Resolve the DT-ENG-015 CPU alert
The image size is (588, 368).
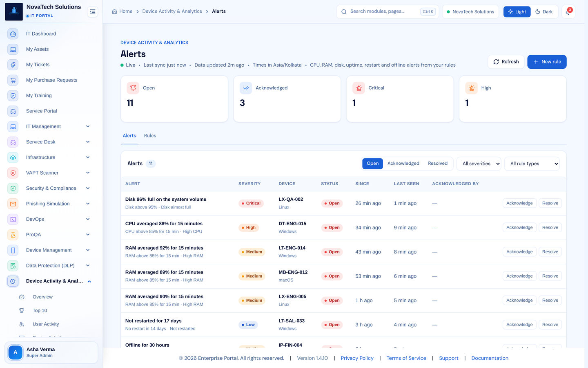[550, 228]
